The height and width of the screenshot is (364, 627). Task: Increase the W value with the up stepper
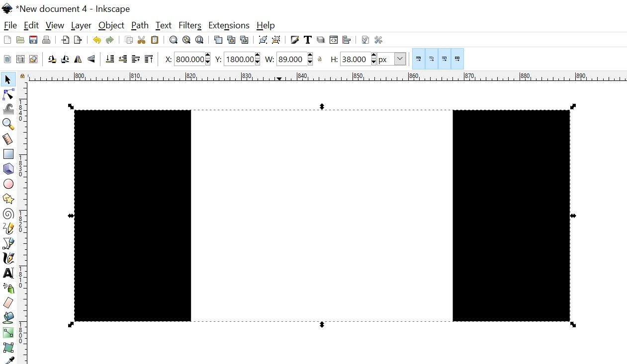[309, 56]
